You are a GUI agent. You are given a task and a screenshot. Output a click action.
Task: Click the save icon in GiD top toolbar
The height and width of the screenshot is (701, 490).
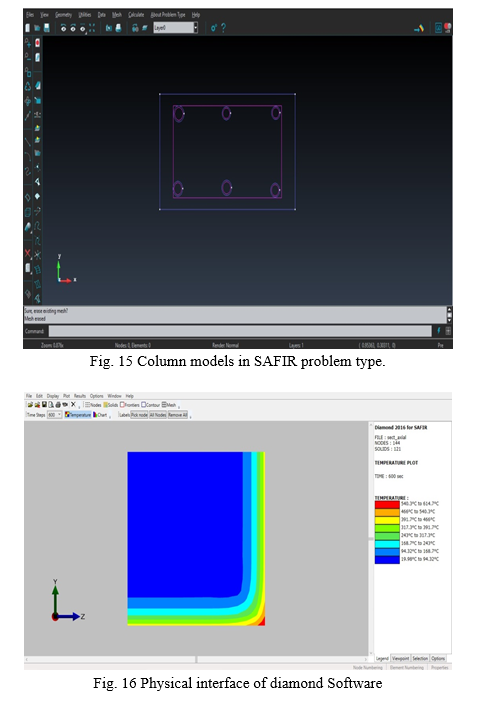pyautogui.click(x=46, y=28)
